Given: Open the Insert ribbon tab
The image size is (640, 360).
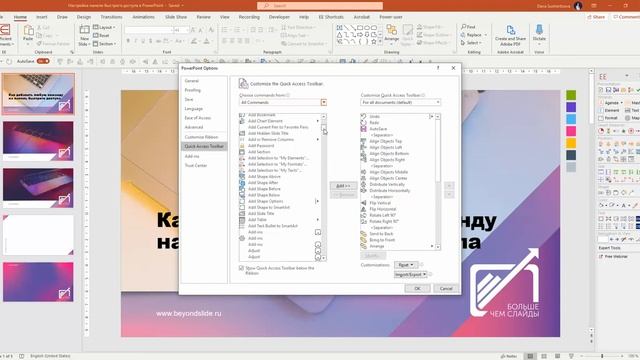Looking at the screenshot, I should (x=42, y=17).
